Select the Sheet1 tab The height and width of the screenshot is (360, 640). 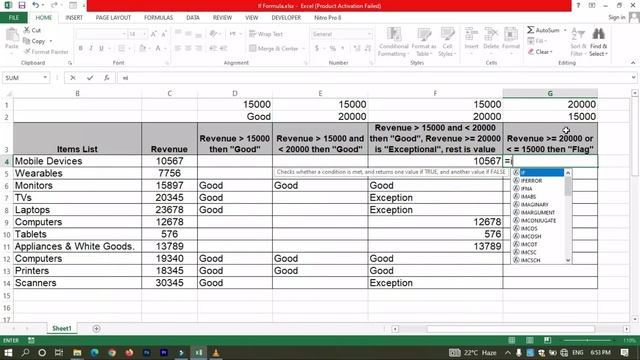coord(62,329)
